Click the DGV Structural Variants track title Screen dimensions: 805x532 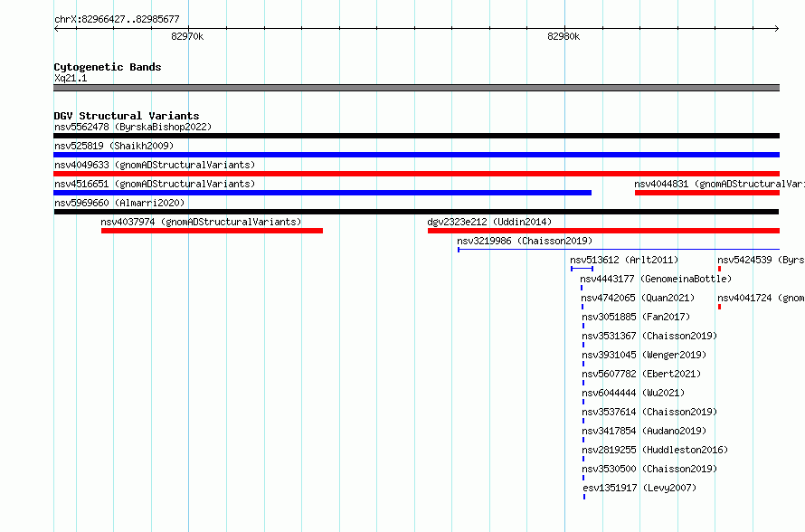coord(127,116)
